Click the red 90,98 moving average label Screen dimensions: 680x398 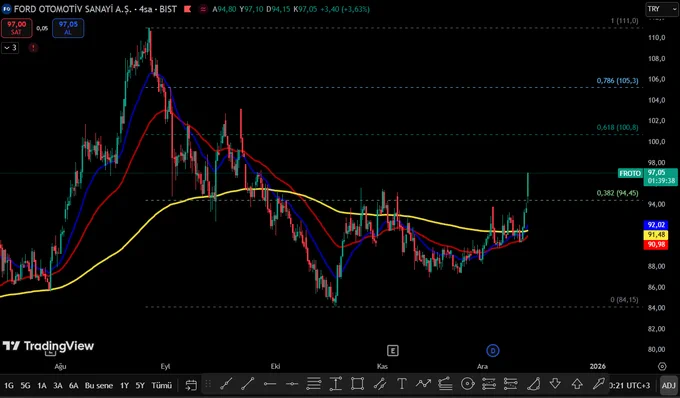656,245
